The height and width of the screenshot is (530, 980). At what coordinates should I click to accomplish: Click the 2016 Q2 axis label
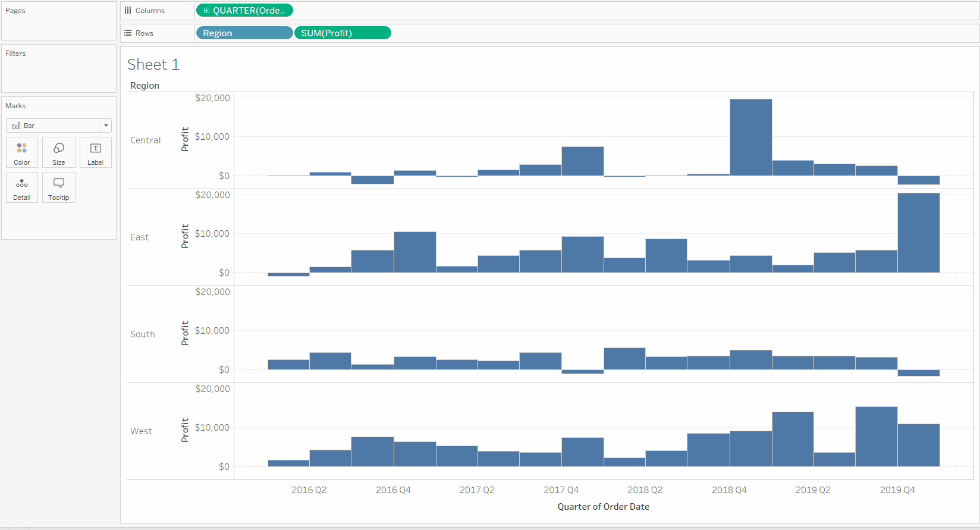pos(309,490)
